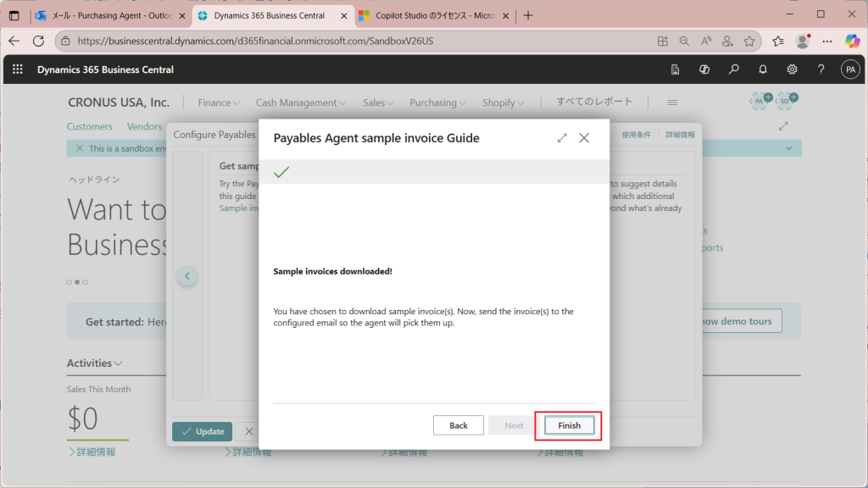Expand the Sales menu
This screenshot has width=868, height=488.
point(378,103)
